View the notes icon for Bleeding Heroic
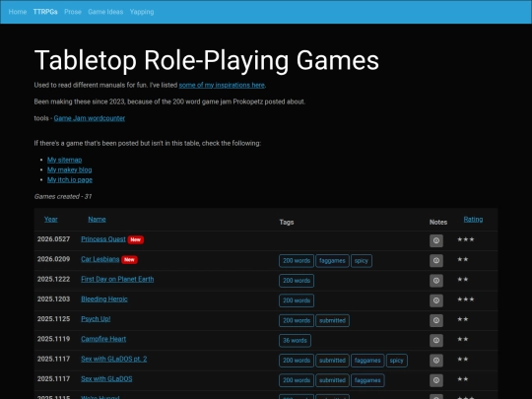Screen dimensions: 532x399 pos(436,300)
